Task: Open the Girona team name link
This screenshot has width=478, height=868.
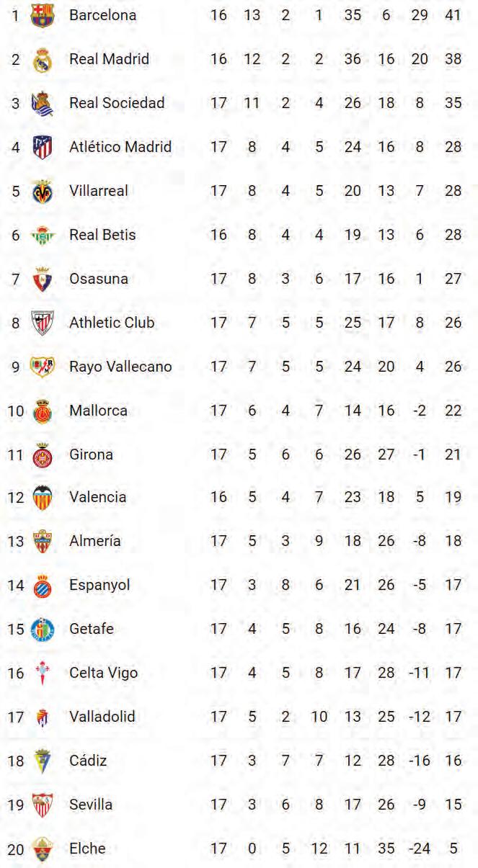Action: [x=91, y=455]
